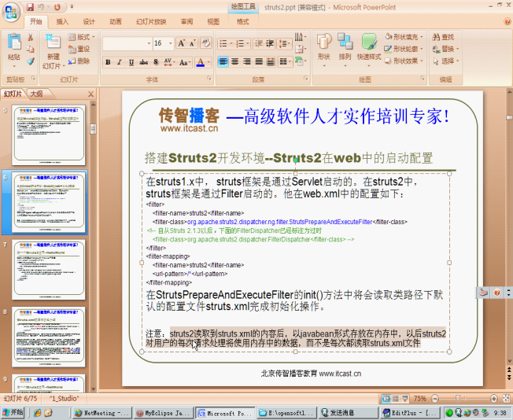Toggle text Shadow (S) formatting
The width and height of the screenshot is (513, 420).
[156, 62]
